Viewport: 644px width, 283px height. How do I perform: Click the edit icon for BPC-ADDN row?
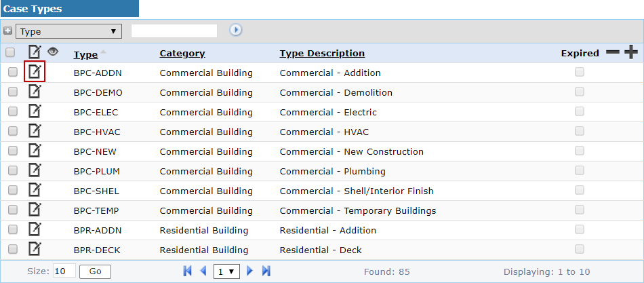point(35,72)
